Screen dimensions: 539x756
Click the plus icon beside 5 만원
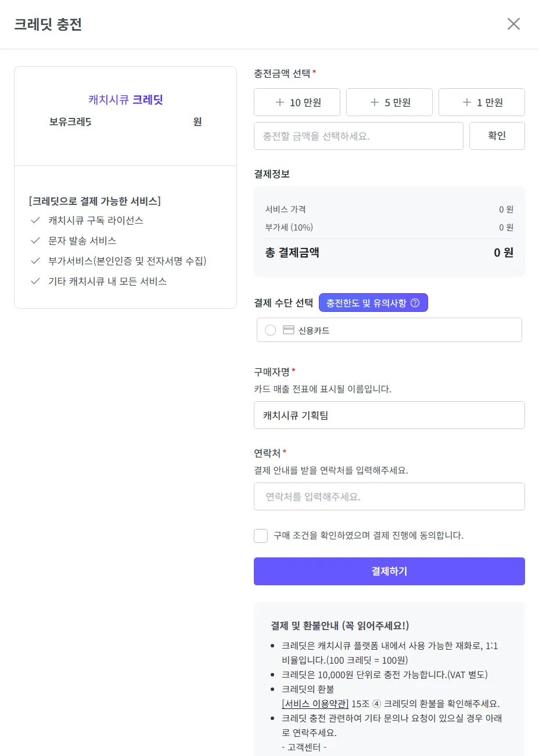(x=375, y=102)
